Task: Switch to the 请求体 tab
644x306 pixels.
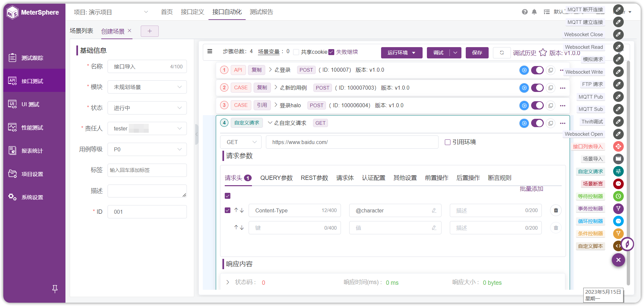Action: point(345,178)
